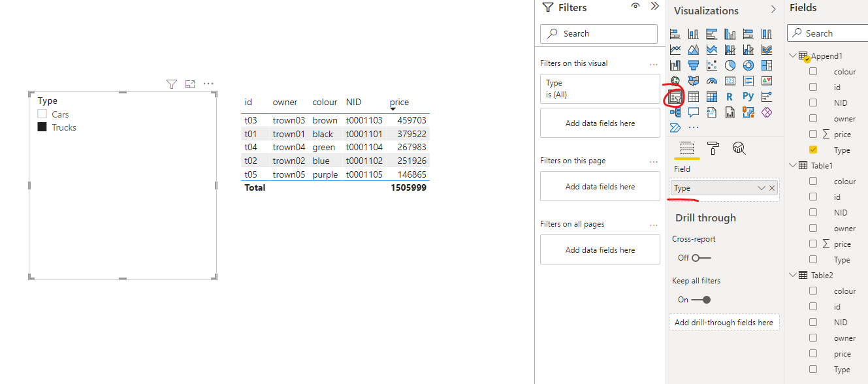Select the Python visual
This screenshot has height=384, width=868.
pyautogui.click(x=748, y=97)
